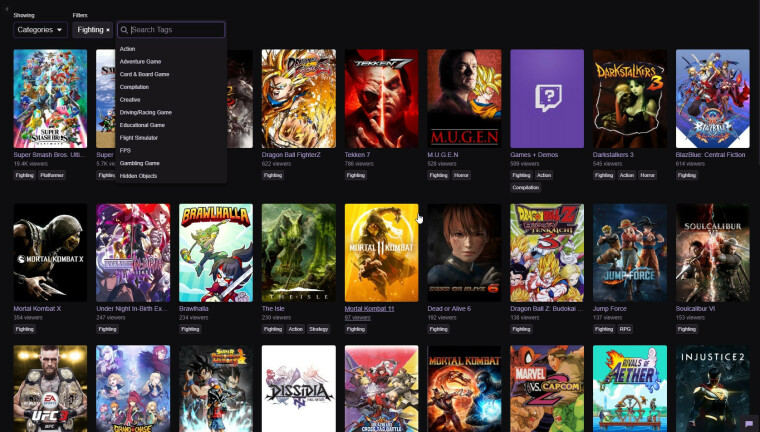Click the Horror tag under M.U.G.E.N
760x432 pixels.
click(461, 176)
